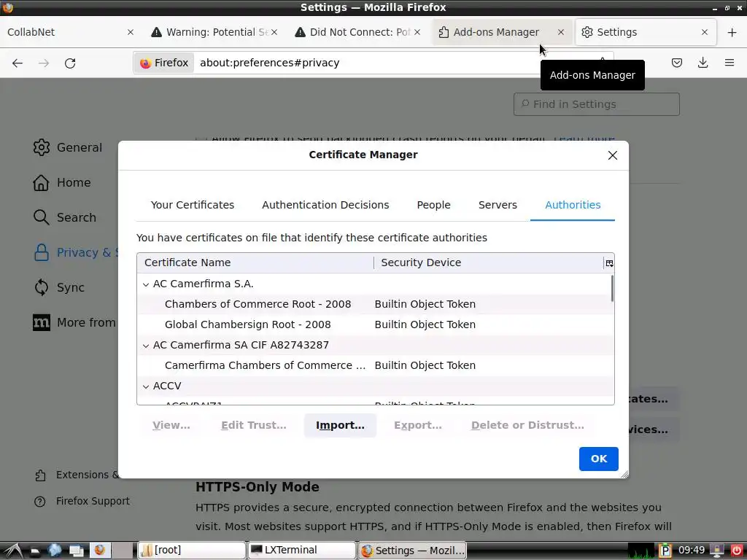Click the Export... button

[418, 425]
